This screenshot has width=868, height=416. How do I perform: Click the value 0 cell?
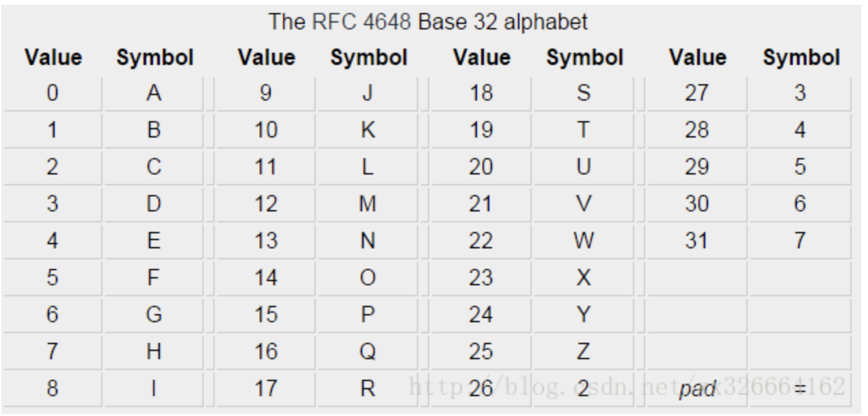(x=51, y=93)
